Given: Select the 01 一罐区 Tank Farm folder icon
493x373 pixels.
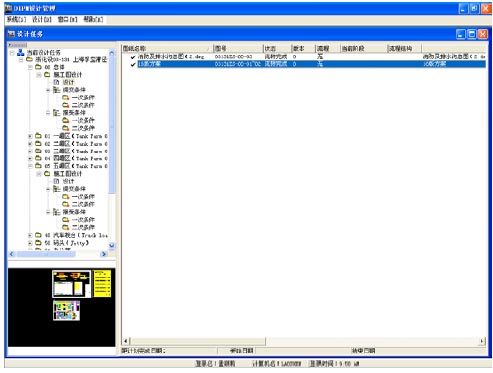Looking at the screenshot, I should coord(38,136).
